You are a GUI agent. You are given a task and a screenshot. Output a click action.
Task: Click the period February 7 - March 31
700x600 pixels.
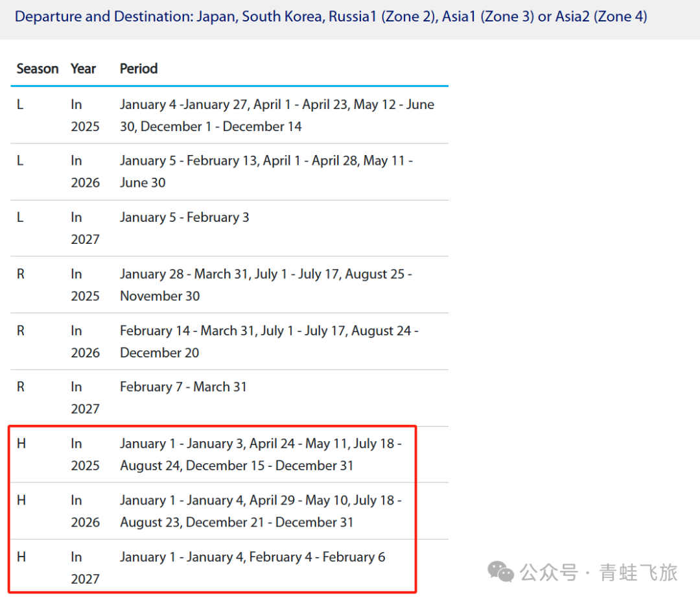[183, 387]
